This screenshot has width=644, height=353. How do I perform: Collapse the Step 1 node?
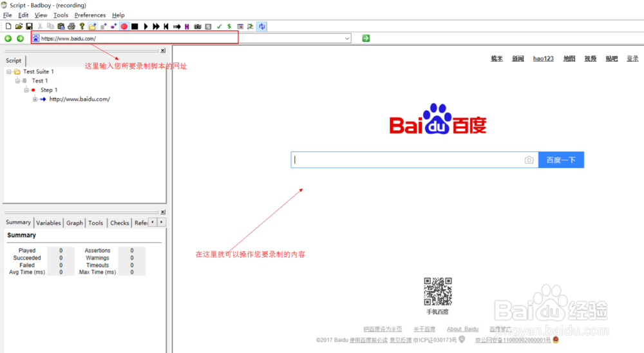pos(26,90)
